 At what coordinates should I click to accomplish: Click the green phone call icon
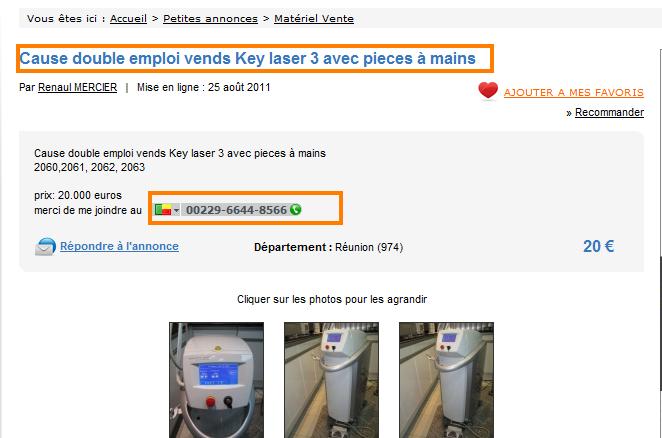pyautogui.click(x=296, y=209)
